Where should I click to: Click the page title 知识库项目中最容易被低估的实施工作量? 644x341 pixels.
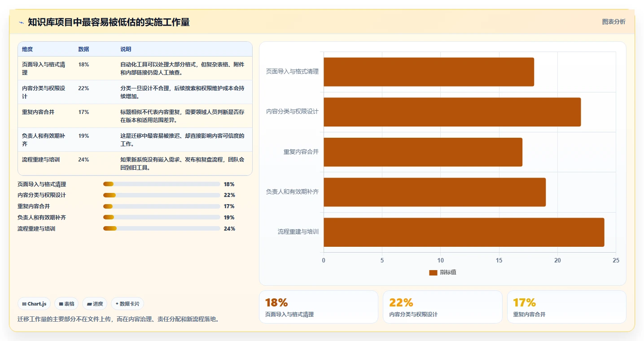109,22
